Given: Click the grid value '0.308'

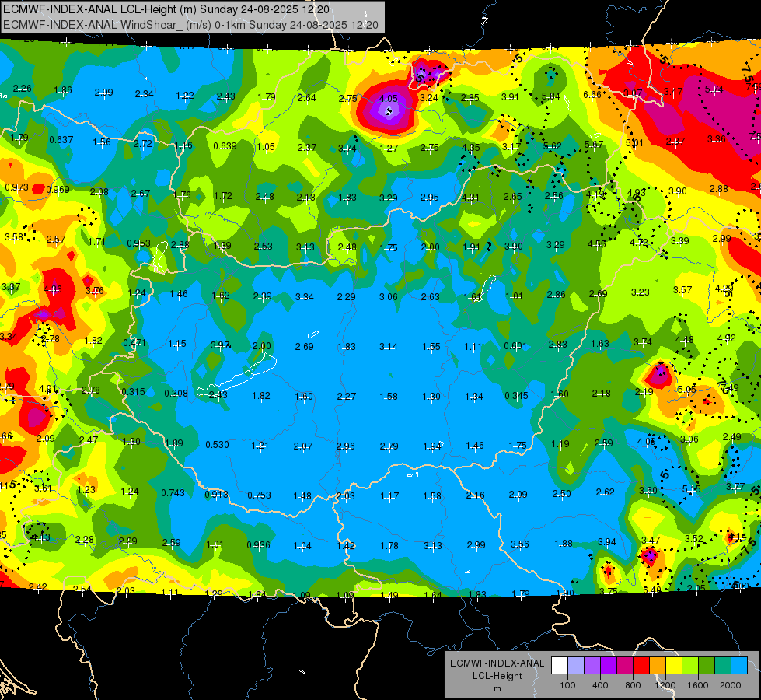Looking at the screenshot, I should [x=176, y=393].
